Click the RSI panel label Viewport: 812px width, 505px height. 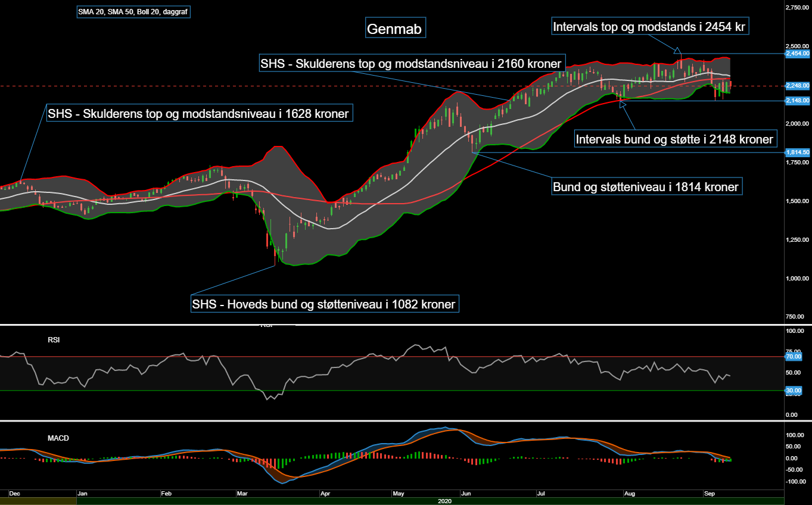54,340
